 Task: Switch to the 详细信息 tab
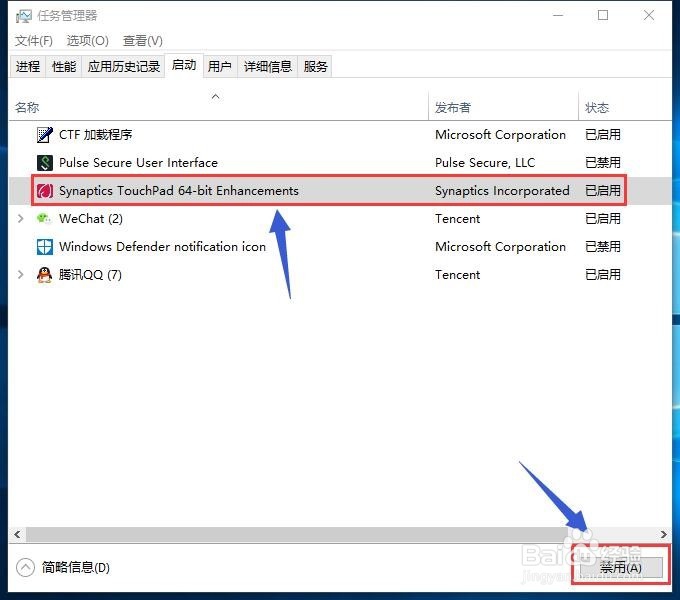coord(268,66)
